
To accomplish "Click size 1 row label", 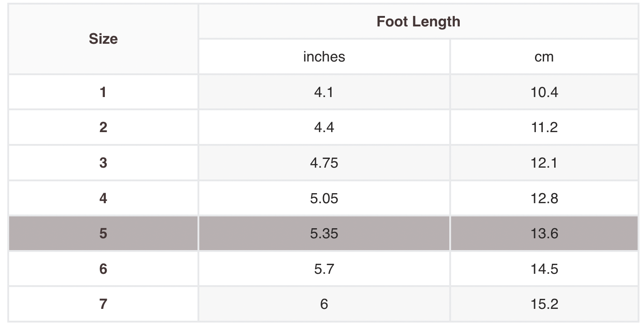I will [x=103, y=92].
